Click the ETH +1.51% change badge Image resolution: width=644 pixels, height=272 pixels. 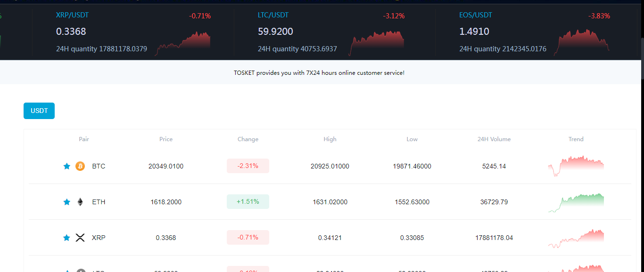point(248,202)
